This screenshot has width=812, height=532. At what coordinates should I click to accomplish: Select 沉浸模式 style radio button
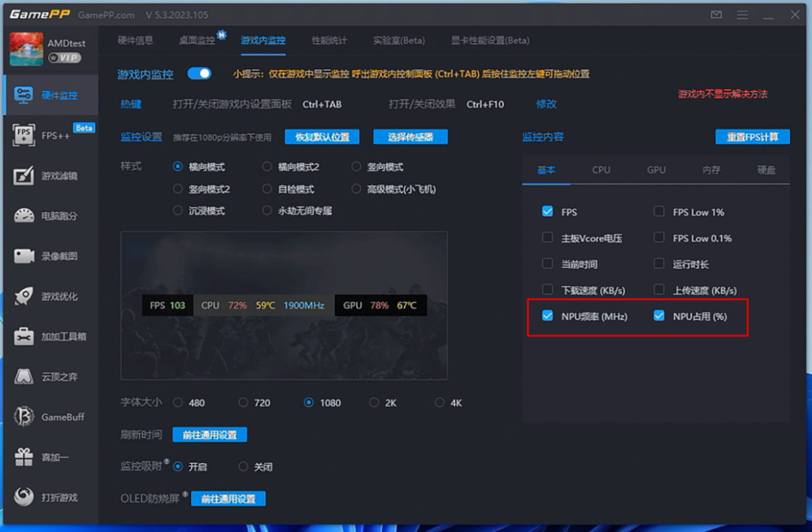point(177,211)
